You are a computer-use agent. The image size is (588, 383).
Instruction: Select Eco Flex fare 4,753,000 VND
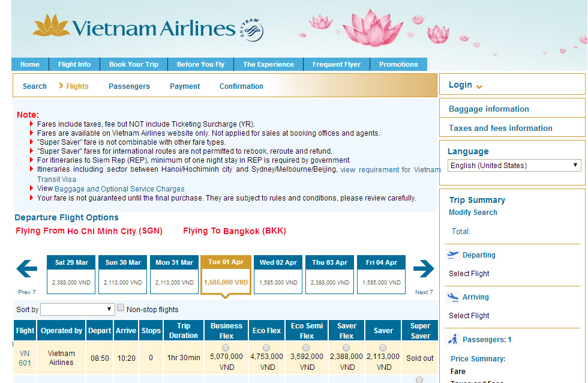click(266, 348)
